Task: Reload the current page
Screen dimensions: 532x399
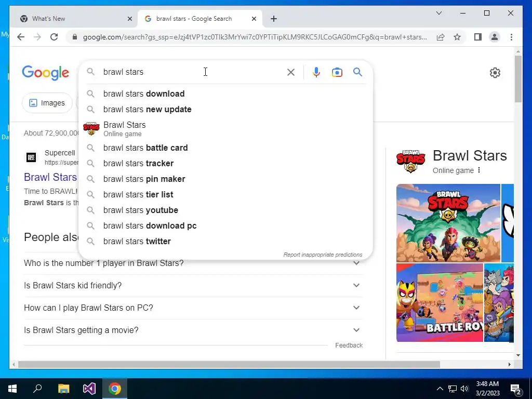Action: tap(54, 37)
